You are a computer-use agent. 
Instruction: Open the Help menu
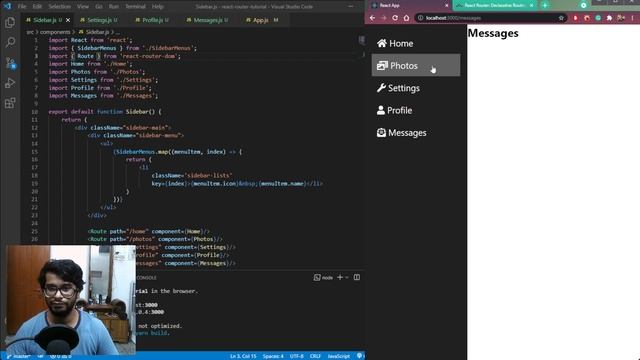(x=158, y=7)
